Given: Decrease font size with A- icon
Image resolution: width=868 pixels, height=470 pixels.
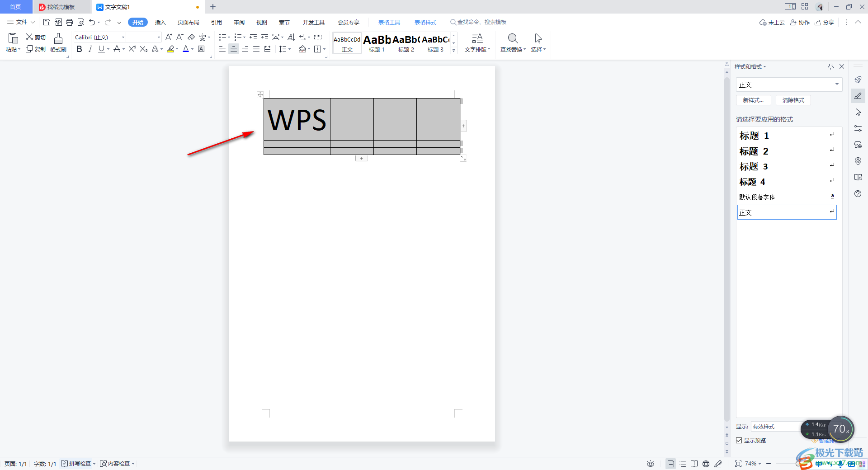Looking at the screenshot, I should (x=179, y=37).
